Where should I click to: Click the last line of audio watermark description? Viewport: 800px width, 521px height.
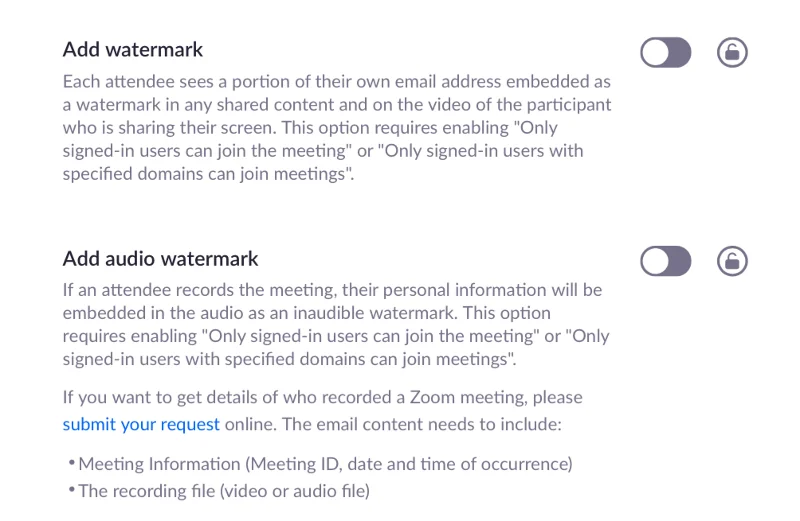coord(290,359)
